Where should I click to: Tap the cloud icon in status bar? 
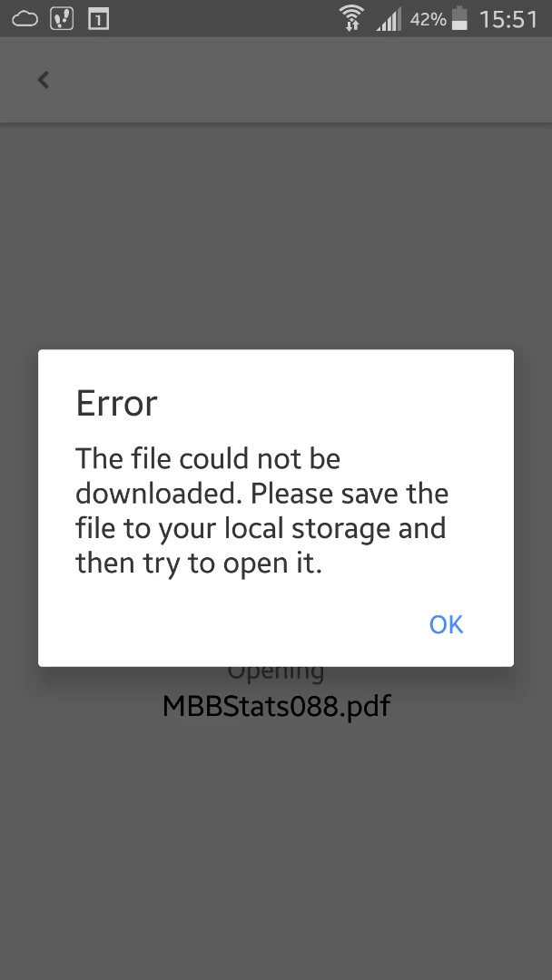[x=25, y=19]
